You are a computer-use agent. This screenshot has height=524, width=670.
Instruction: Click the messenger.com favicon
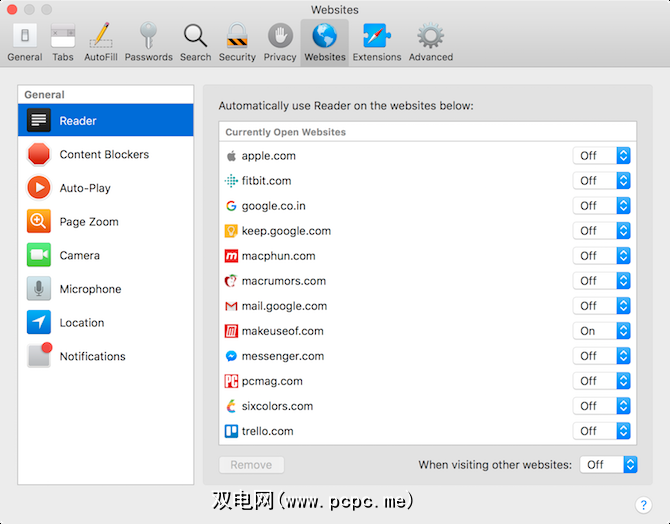(231, 356)
